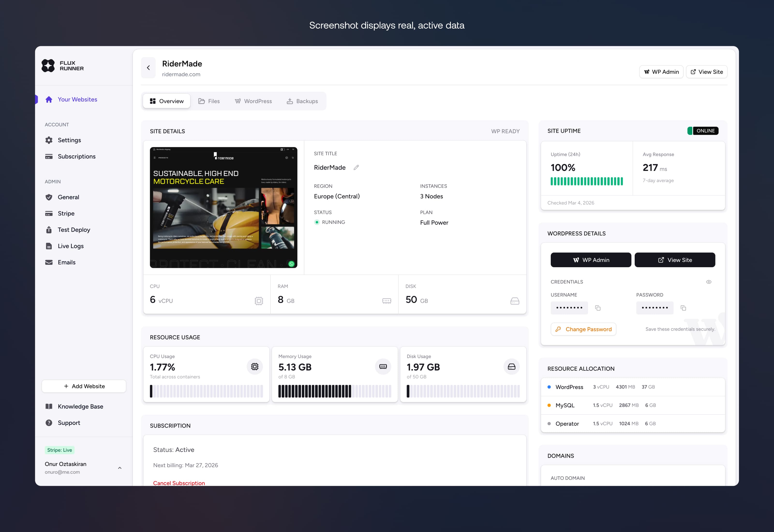This screenshot has width=774, height=532.
Task: Expand the Onur Oztaskiran account menu
Action: [x=120, y=468]
